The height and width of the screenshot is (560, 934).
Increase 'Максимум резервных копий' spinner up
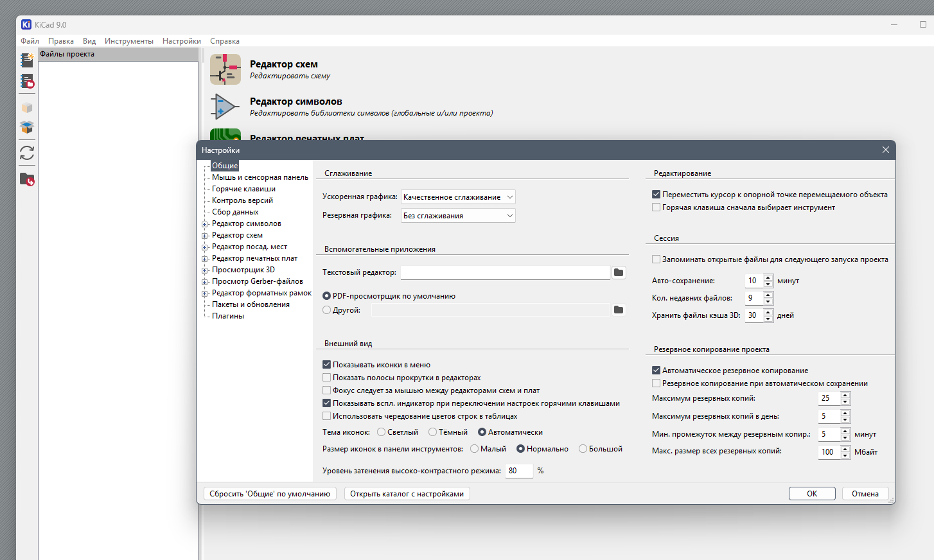pyautogui.click(x=845, y=395)
